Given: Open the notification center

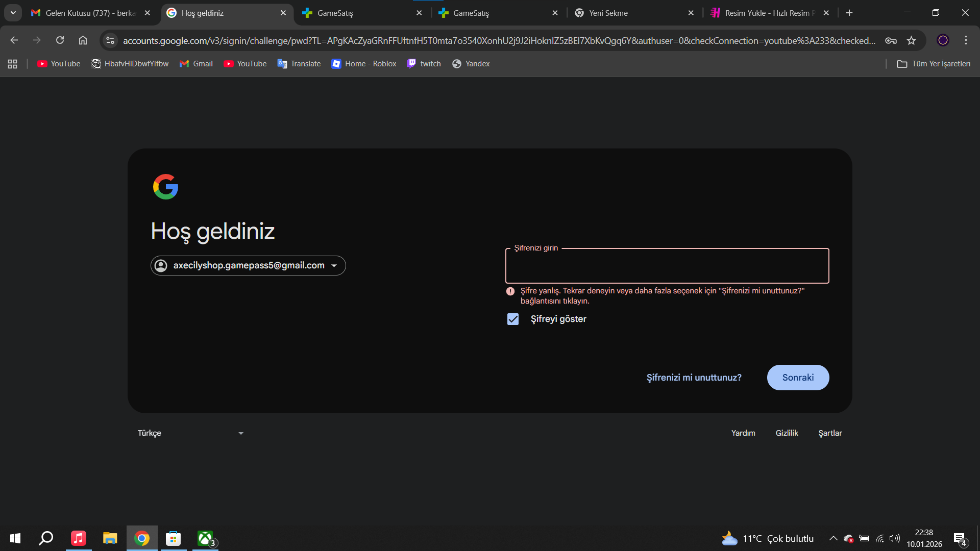Looking at the screenshot, I should click(x=960, y=539).
